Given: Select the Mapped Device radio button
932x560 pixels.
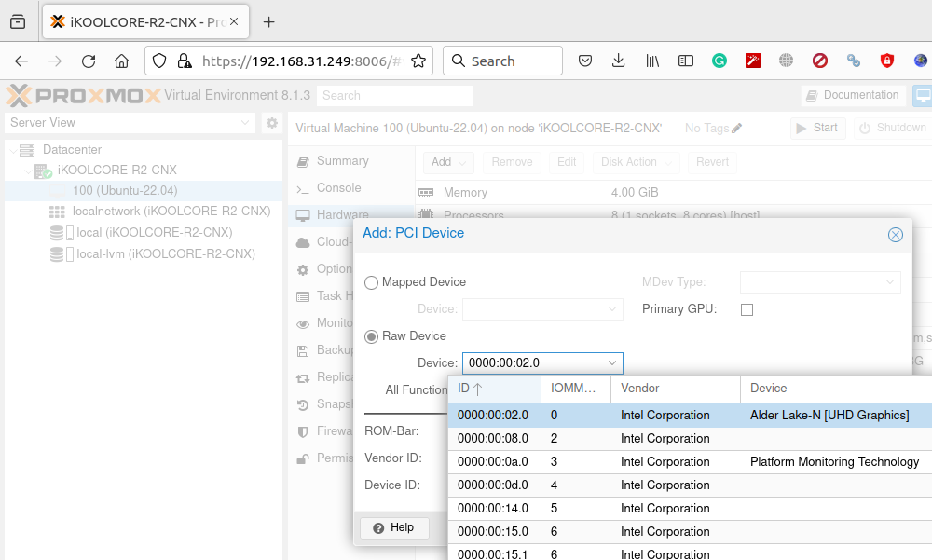Looking at the screenshot, I should point(372,282).
